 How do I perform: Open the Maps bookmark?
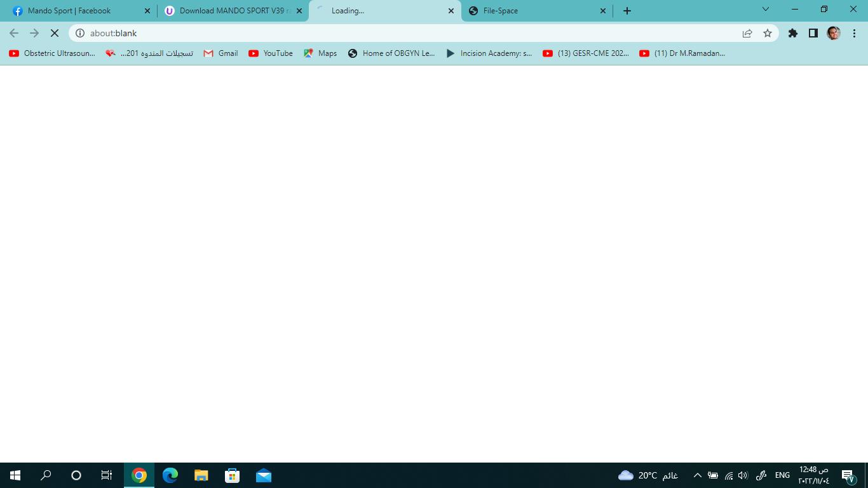[320, 53]
